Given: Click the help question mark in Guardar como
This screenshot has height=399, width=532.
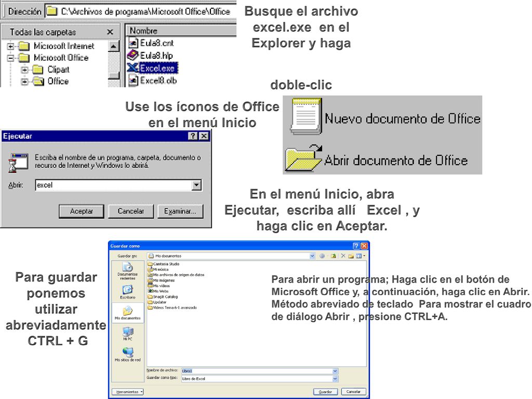Looking at the screenshot, I should [356, 246].
